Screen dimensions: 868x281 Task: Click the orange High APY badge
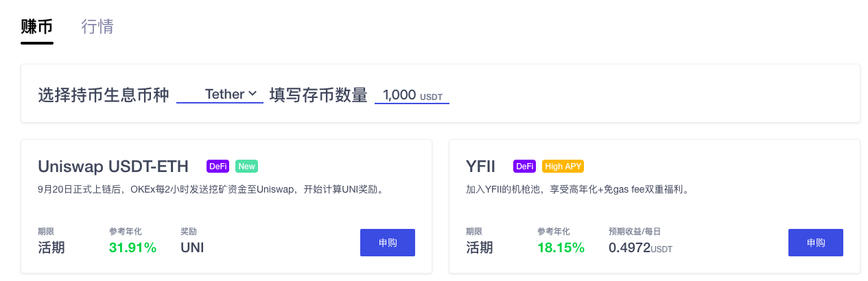click(x=563, y=167)
